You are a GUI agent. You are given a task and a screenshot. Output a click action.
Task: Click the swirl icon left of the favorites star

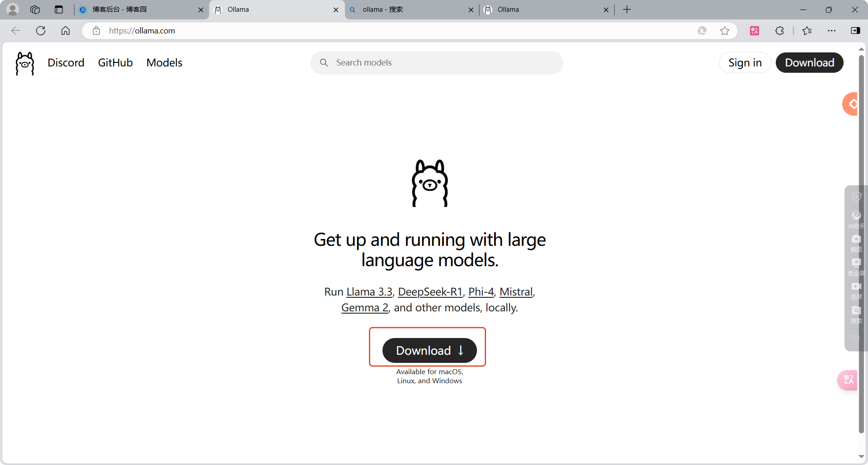coord(702,31)
